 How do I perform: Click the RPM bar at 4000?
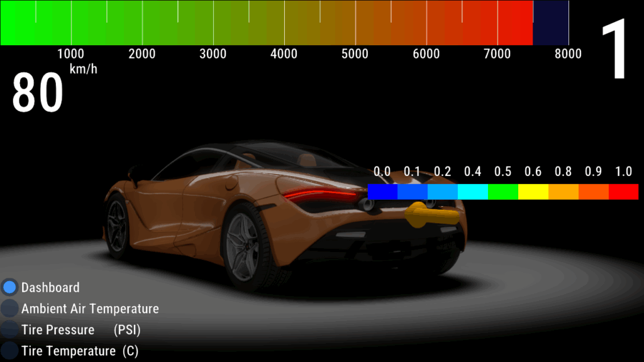tap(284, 23)
